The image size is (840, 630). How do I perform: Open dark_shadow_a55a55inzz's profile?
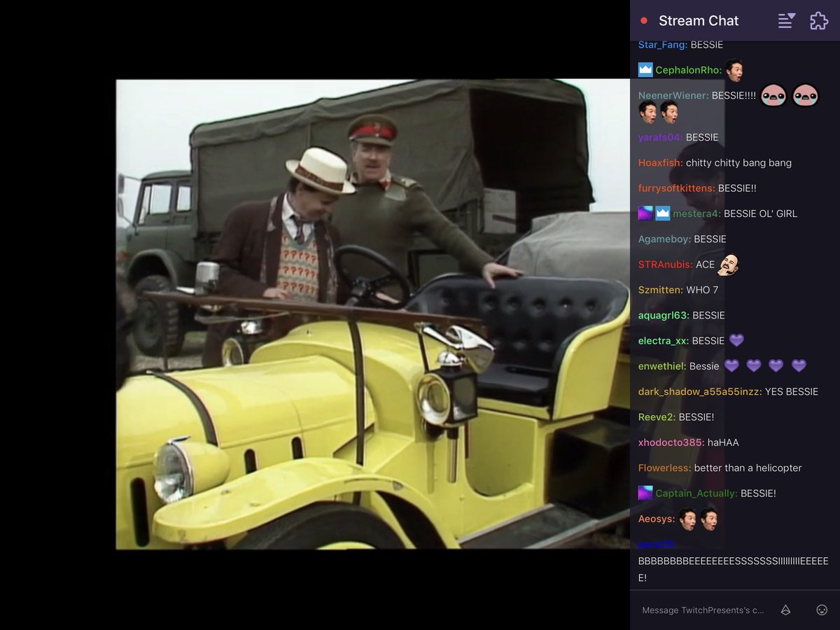(x=700, y=391)
